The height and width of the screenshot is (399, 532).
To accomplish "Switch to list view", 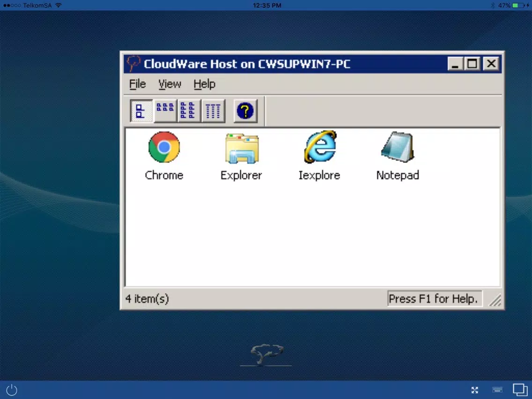I will (x=189, y=111).
